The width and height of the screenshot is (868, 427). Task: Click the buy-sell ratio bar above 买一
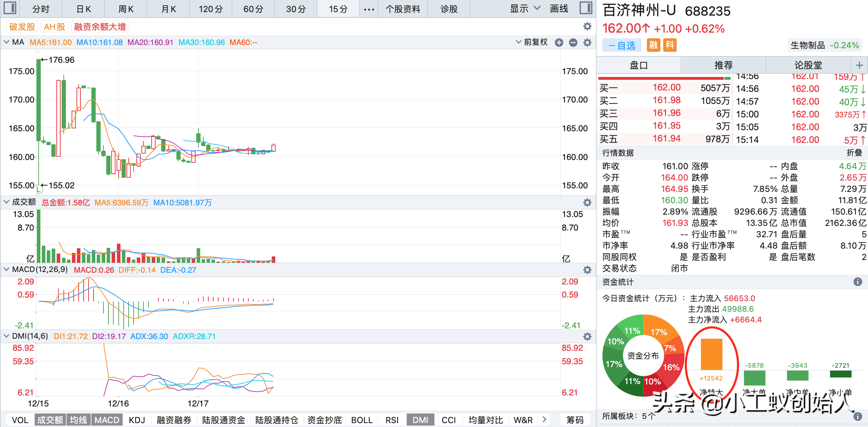(x=664, y=78)
